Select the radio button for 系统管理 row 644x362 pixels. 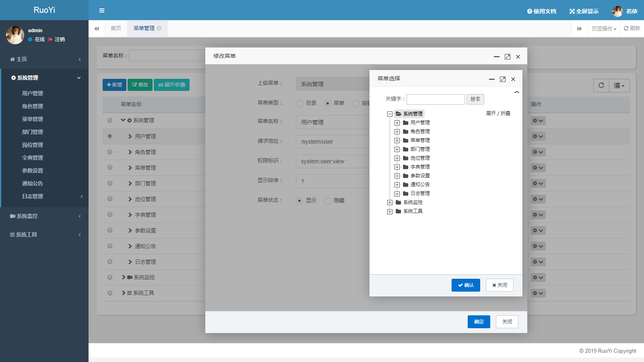pyautogui.click(x=110, y=120)
